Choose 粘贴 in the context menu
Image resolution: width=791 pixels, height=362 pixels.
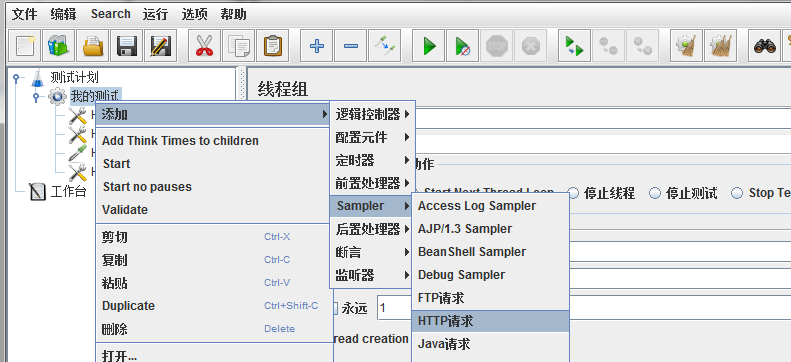(214, 283)
